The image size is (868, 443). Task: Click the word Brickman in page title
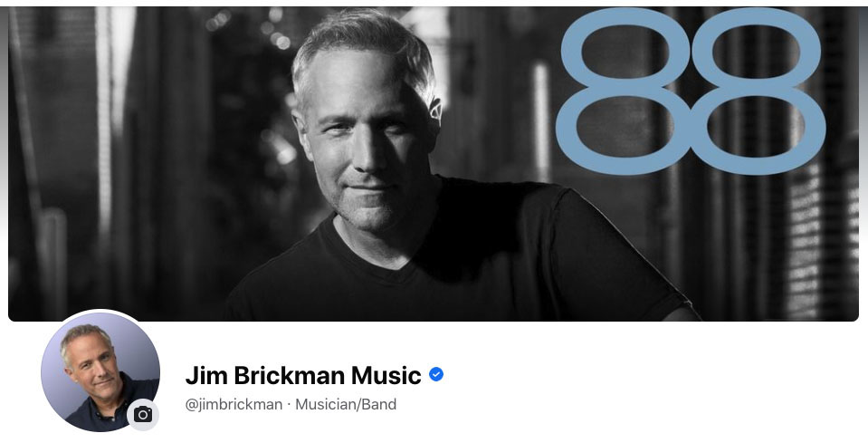(290, 375)
